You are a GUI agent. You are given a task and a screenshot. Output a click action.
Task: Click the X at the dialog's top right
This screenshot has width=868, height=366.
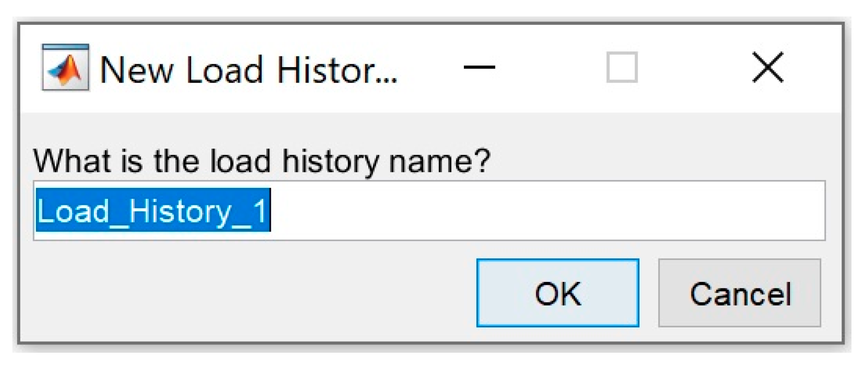pos(767,68)
